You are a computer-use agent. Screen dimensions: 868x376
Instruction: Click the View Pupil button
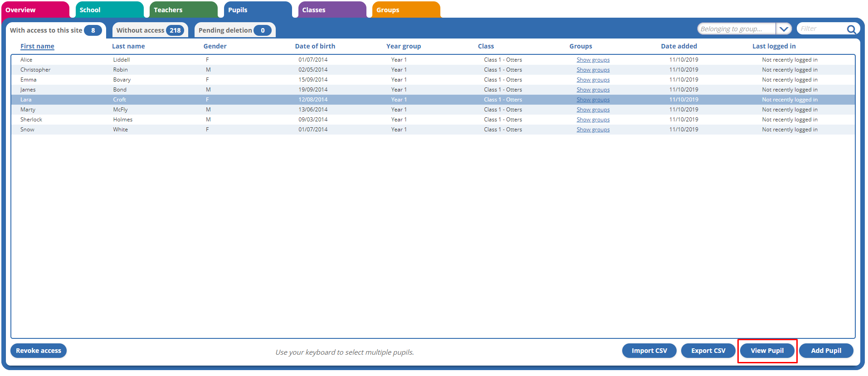(767, 351)
